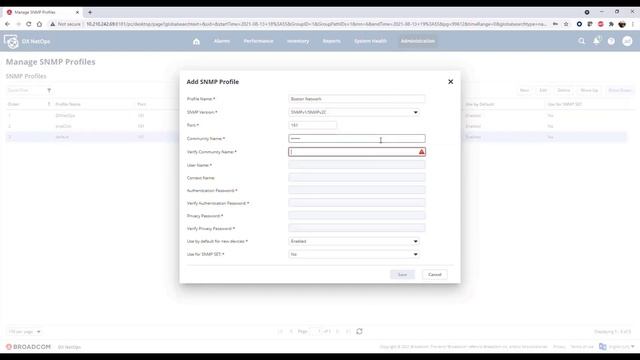Screen dimensions: 640x360
Task: Click the Verify Privacy Password field
Action: tap(357, 228)
